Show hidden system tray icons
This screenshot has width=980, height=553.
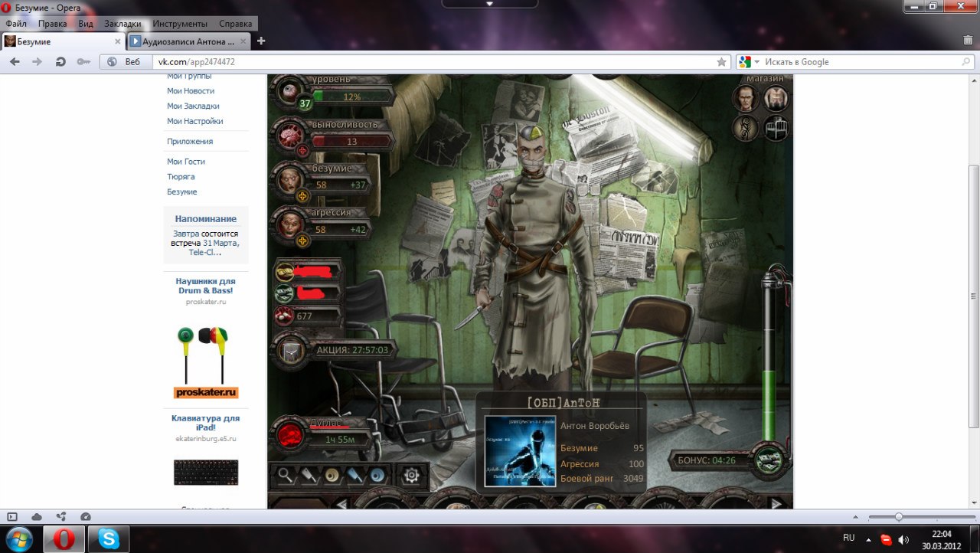click(869, 538)
